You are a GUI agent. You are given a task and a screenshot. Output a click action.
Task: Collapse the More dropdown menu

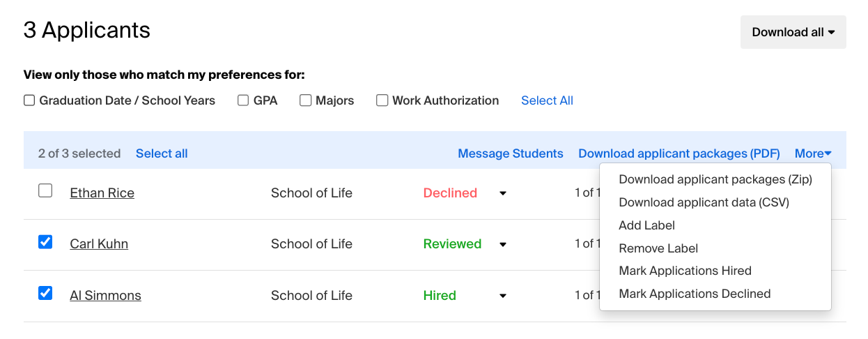(x=813, y=153)
